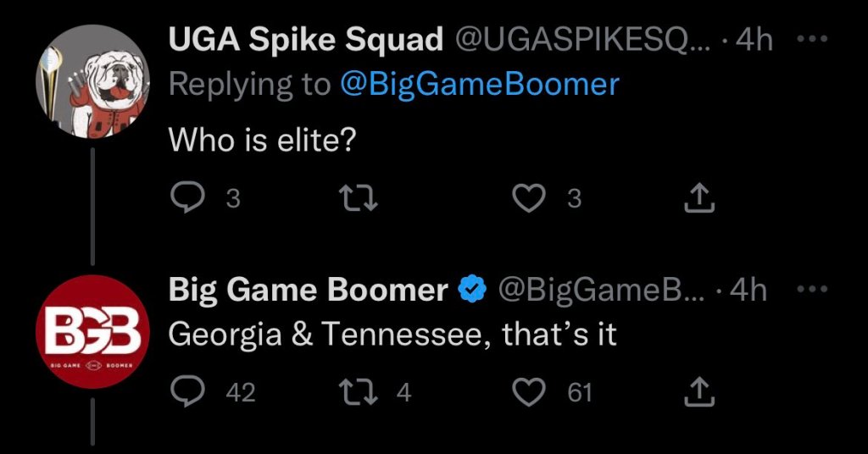Click the "Georgia & Tennessee, that's it" text

392,334
